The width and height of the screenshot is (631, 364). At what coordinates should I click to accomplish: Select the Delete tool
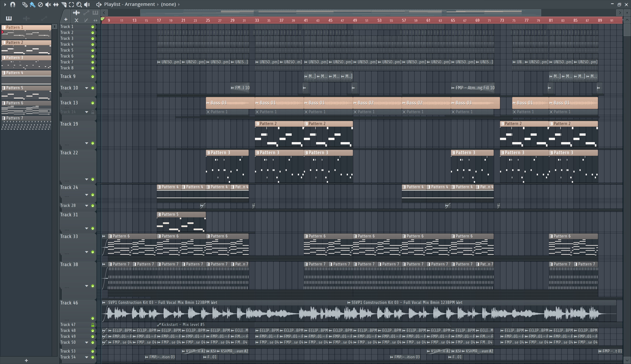click(x=40, y=4)
